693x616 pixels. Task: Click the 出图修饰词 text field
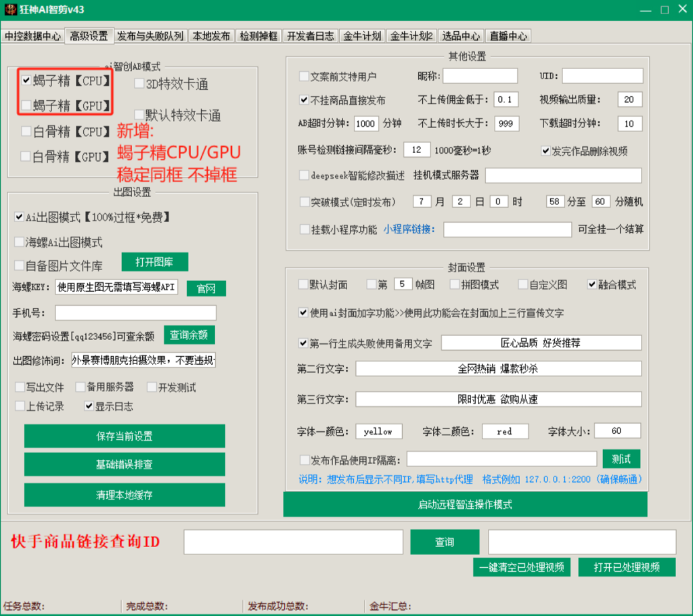[143, 360]
